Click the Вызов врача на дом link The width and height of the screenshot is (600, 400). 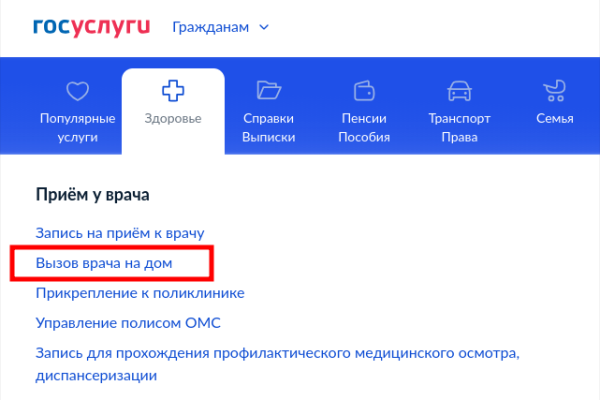pos(104,262)
